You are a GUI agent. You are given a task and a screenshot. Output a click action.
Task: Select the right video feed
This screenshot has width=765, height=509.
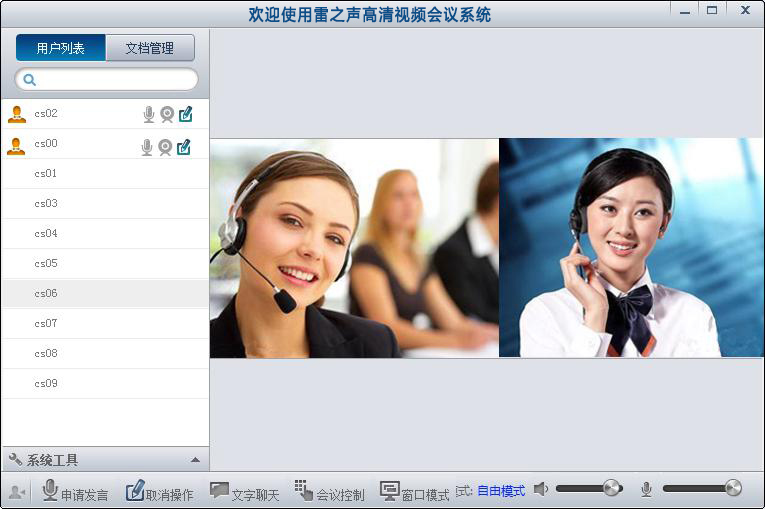point(631,247)
